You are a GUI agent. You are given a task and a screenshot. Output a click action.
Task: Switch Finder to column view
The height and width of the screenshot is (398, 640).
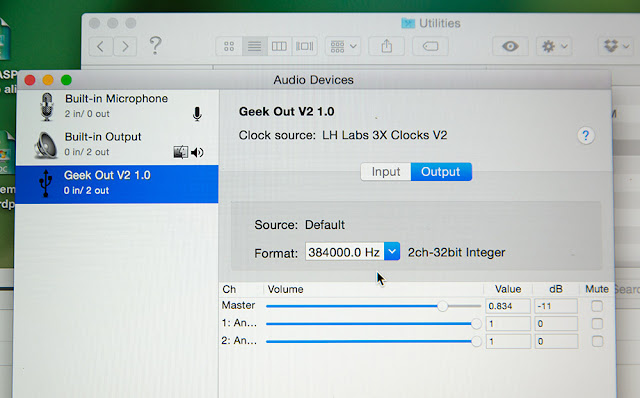pyautogui.click(x=279, y=46)
